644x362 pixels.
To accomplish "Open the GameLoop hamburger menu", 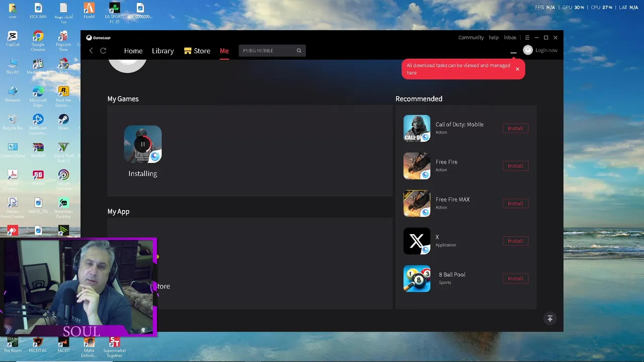I will coord(527,38).
